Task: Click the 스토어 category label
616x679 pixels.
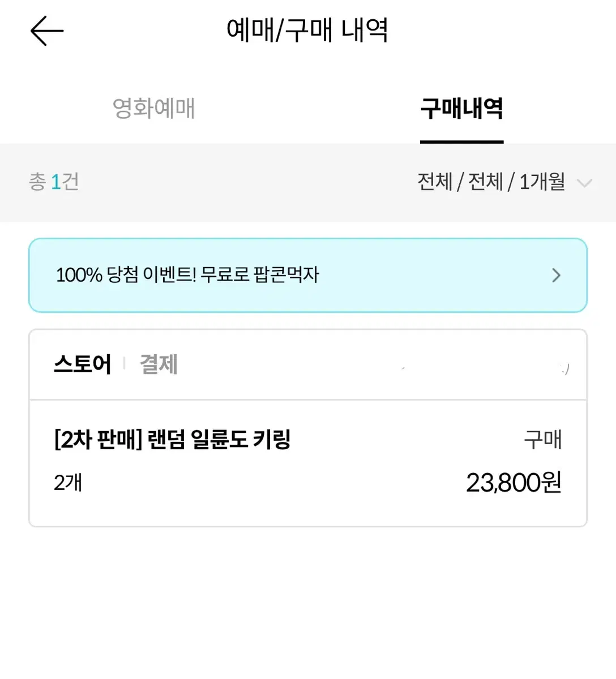Action: coord(83,364)
